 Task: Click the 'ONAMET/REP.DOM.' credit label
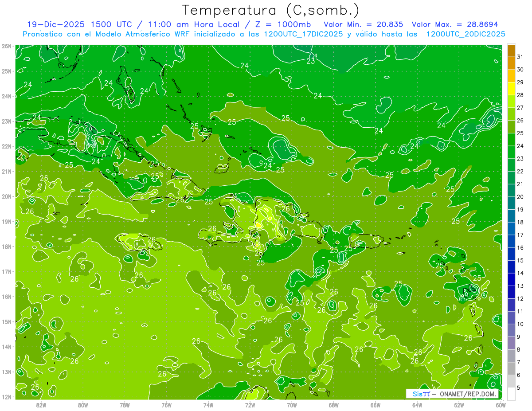468,394
